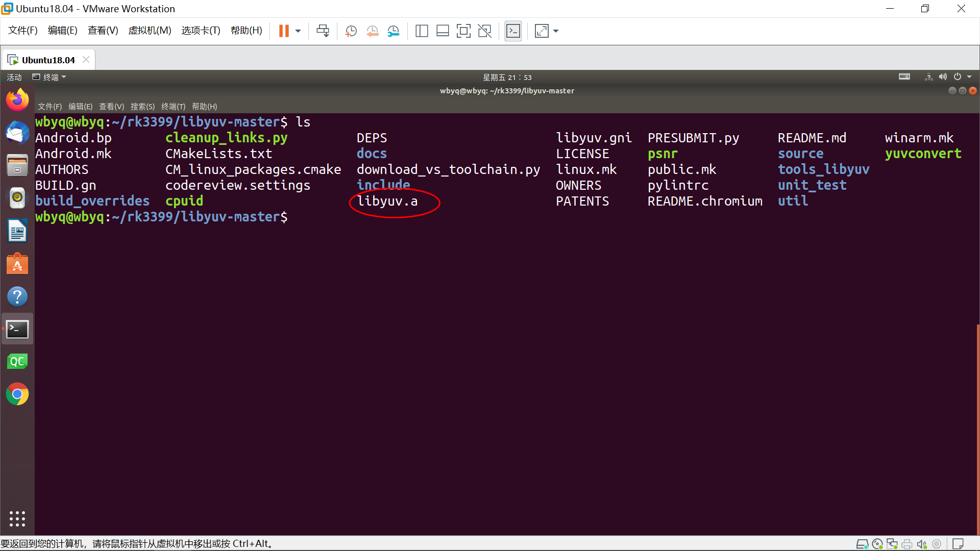Open the snapshot manager

[394, 31]
